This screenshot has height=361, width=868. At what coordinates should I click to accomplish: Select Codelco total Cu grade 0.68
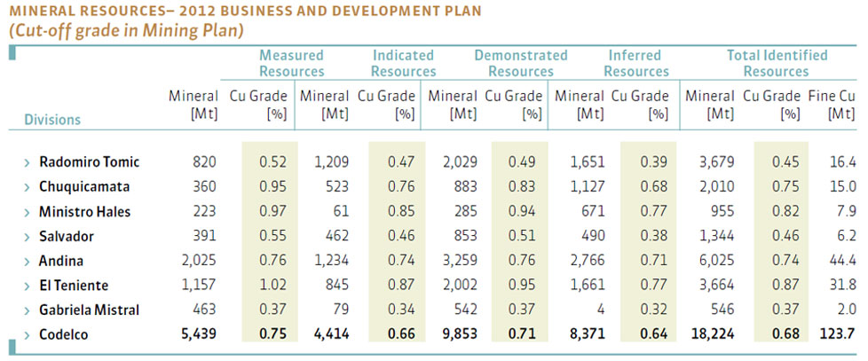785,334
